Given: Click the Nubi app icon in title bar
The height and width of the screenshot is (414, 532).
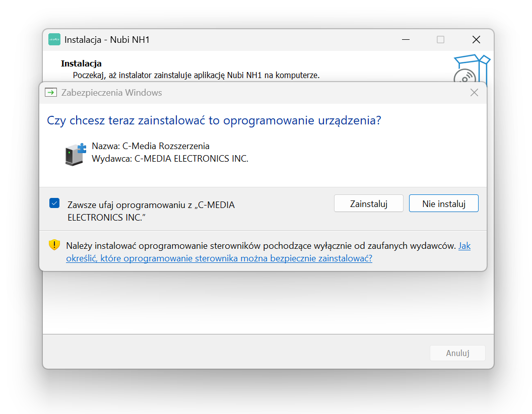Looking at the screenshot, I should [x=54, y=40].
